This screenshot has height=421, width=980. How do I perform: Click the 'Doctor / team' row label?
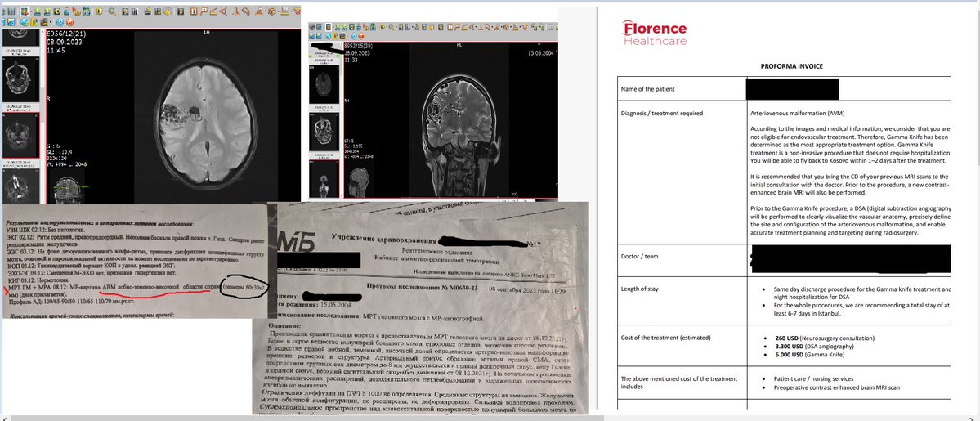click(639, 257)
